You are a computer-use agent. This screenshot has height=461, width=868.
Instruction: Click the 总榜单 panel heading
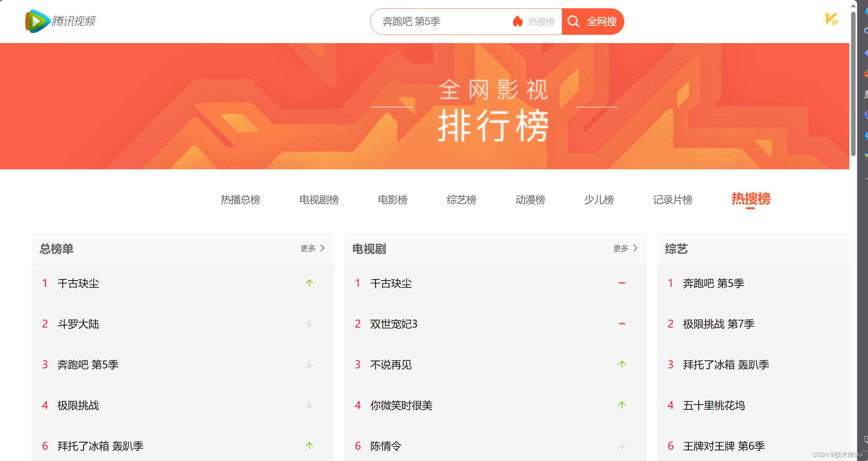[x=57, y=249]
